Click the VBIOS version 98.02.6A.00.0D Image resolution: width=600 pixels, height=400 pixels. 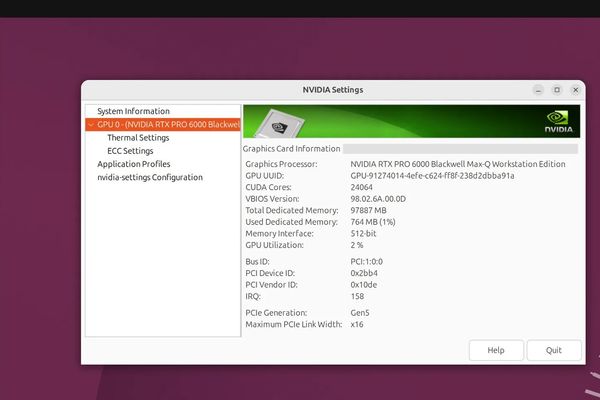click(378, 199)
